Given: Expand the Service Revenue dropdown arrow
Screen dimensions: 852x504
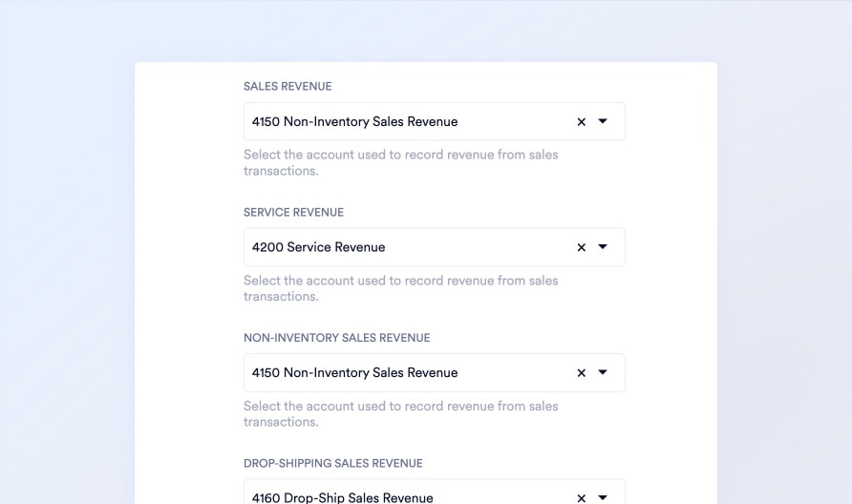Looking at the screenshot, I should (x=603, y=246).
